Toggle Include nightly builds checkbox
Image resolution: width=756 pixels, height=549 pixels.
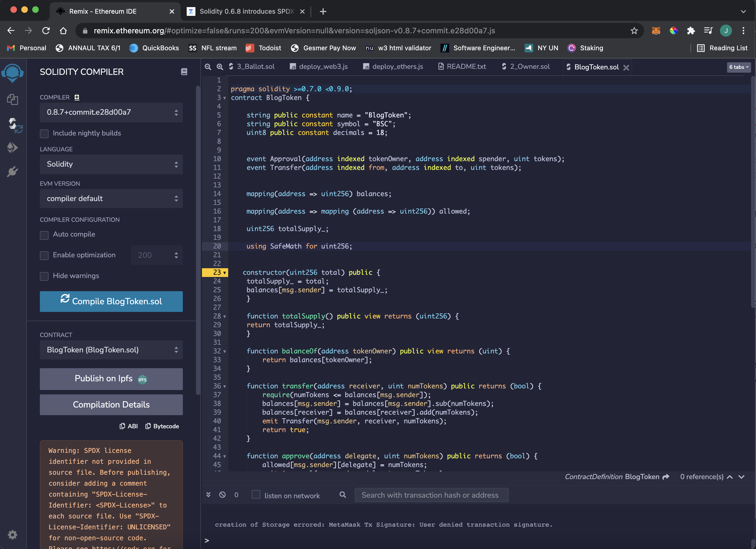(44, 133)
